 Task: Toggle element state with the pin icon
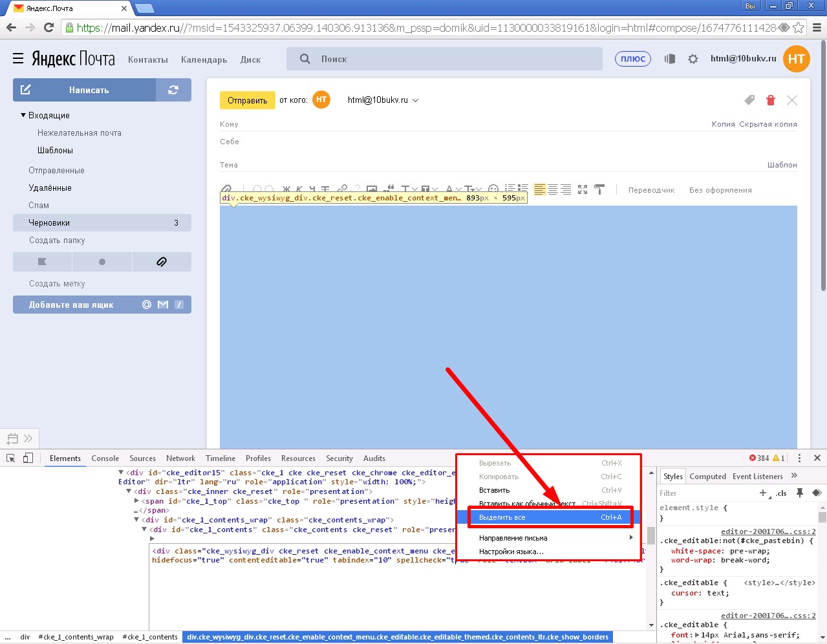pyautogui.click(x=800, y=493)
